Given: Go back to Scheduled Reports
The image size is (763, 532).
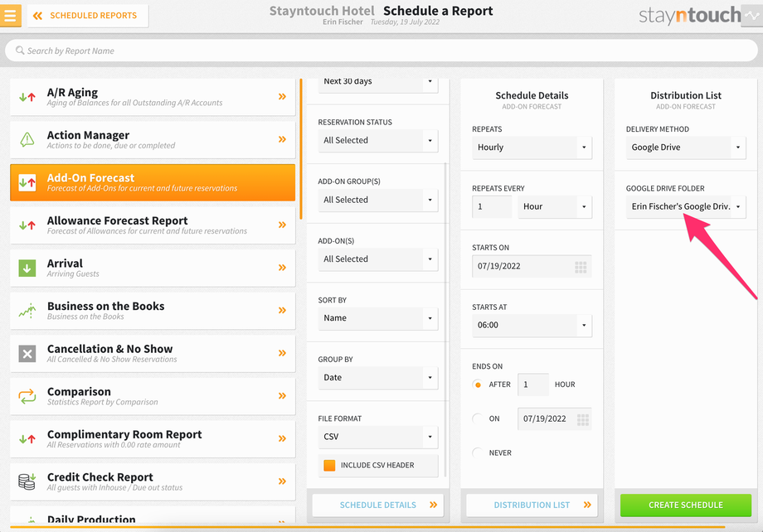Looking at the screenshot, I should point(88,16).
